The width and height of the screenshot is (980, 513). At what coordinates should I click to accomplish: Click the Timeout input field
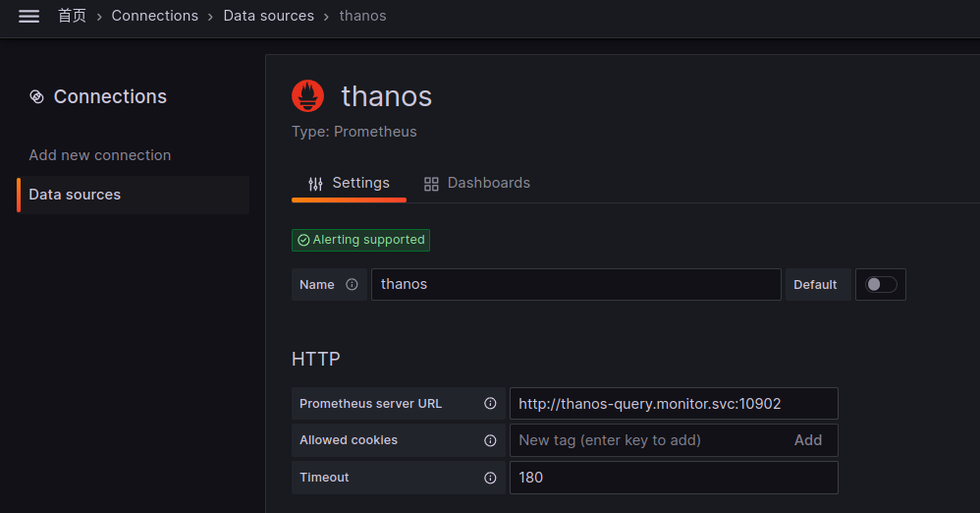[x=673, y=478]
